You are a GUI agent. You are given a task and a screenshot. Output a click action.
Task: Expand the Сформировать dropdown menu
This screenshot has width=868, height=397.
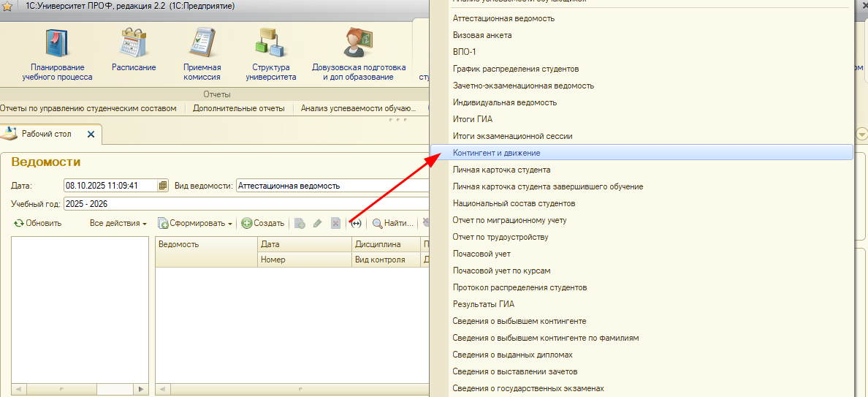point(195,223)
